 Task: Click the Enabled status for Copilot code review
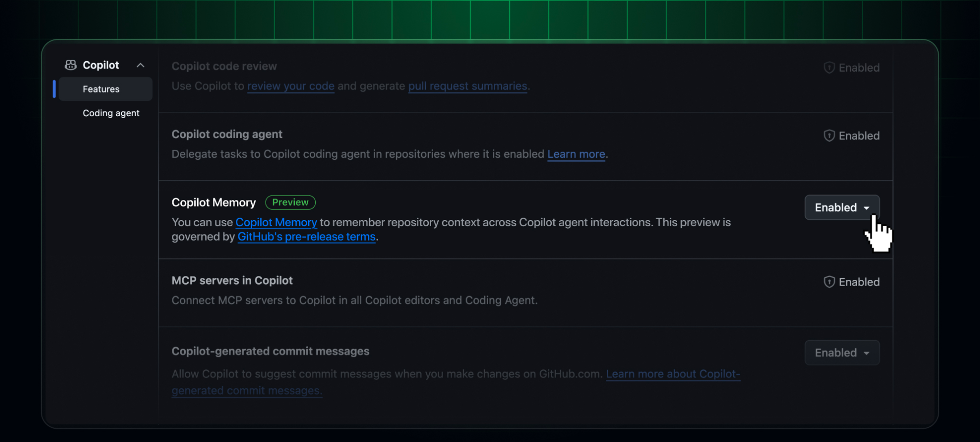click(x=859, y=67)
